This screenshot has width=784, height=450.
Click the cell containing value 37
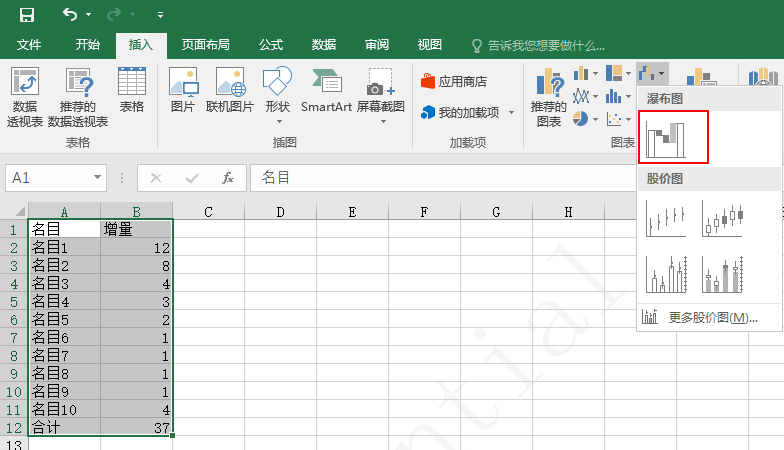136,428
